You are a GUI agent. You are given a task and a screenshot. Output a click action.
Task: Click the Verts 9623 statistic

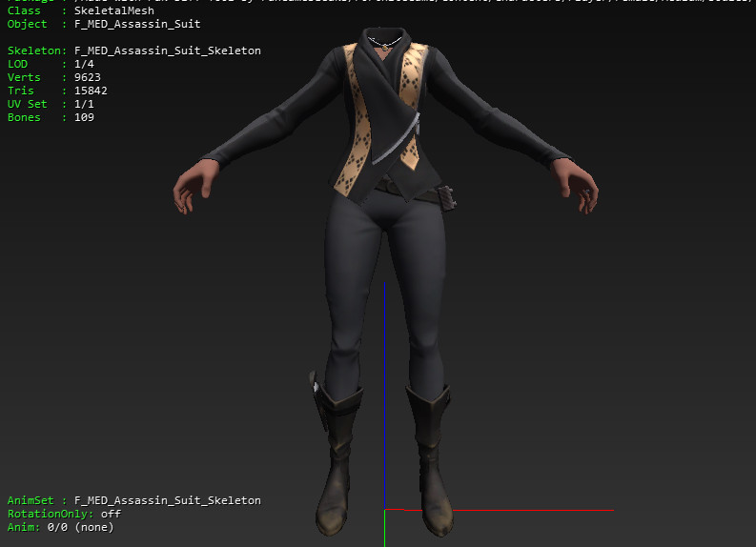[53, 77]
